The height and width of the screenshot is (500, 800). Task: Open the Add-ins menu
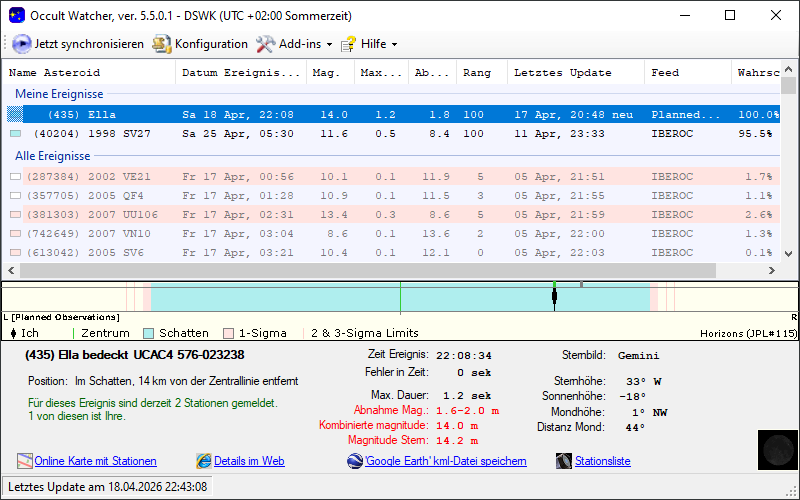[x=300, y=44]
